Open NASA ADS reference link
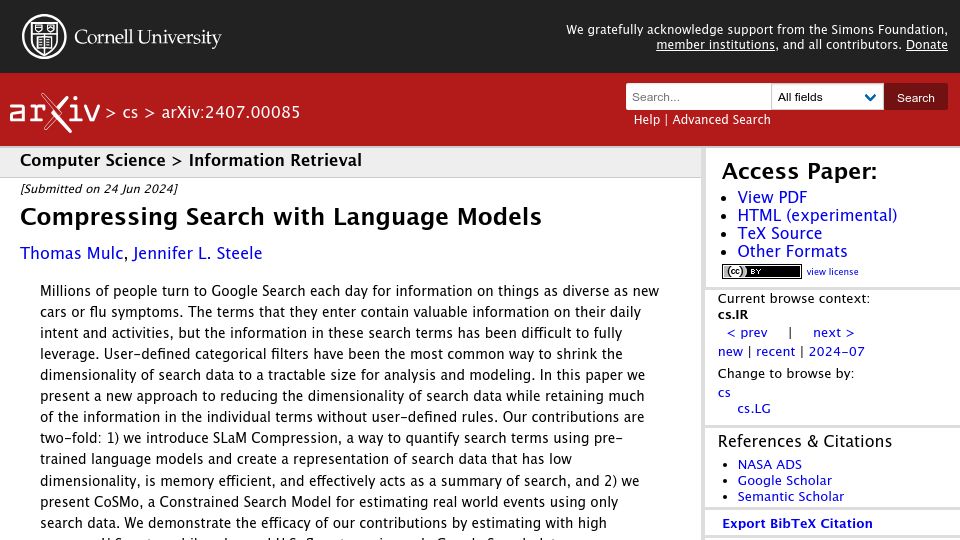 [x=770, y=465]
